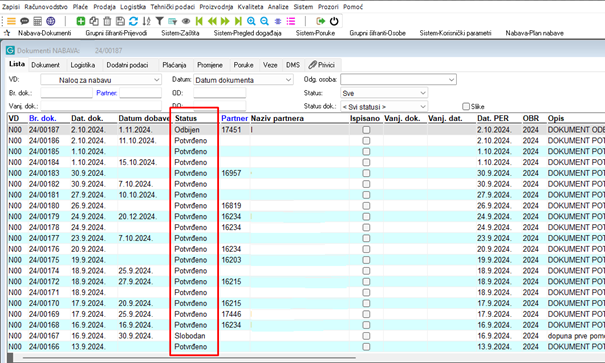Screen dimensions: 605x363
Task: Tick Ispisano checkbox for document 24/00183
Action: click(x=366, y=173)
